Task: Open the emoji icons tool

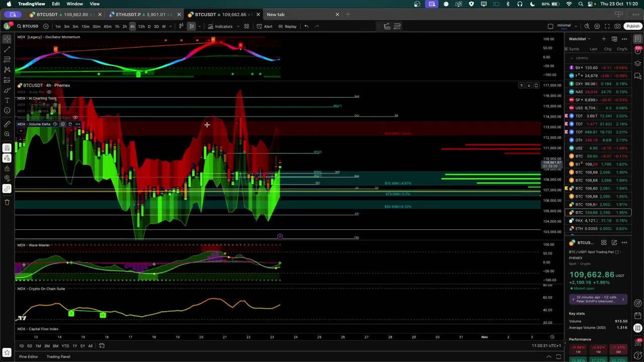Action: coord(7,110)
